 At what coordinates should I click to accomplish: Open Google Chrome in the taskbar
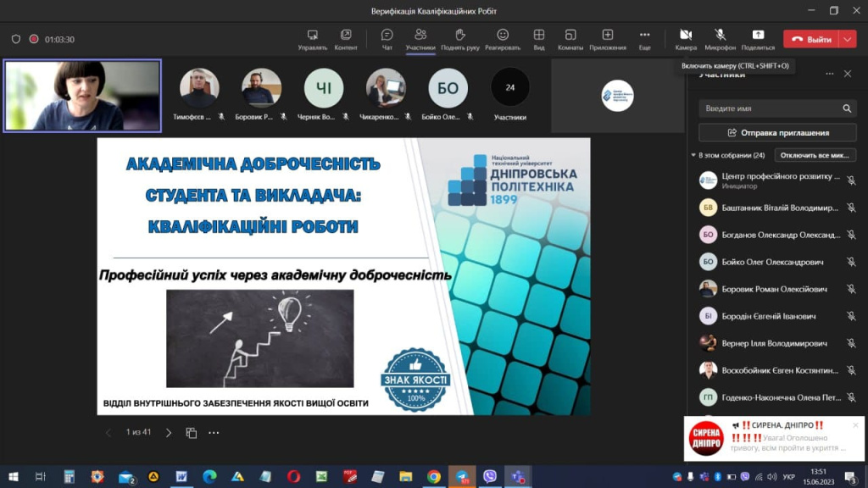pos(434,476)
